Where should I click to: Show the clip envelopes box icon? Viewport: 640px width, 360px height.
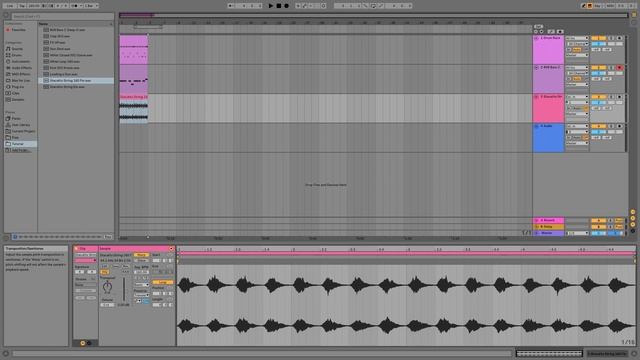click(x=89, y=343)
